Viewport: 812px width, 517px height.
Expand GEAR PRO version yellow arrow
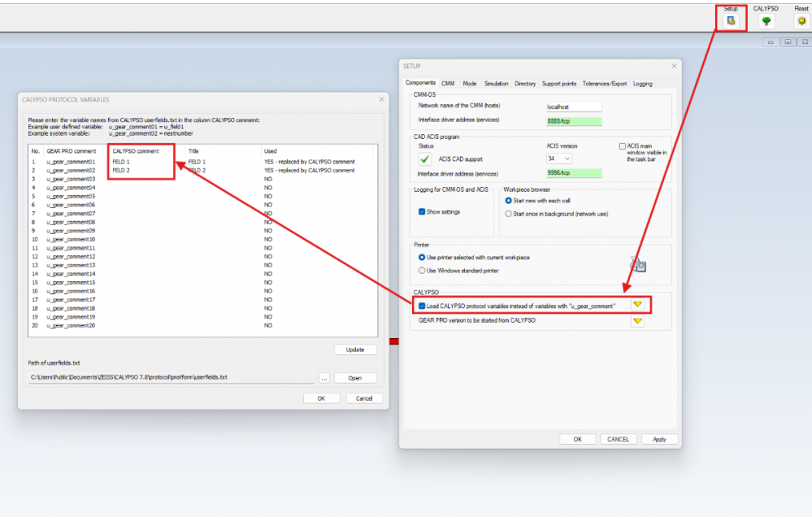point(637,320)
